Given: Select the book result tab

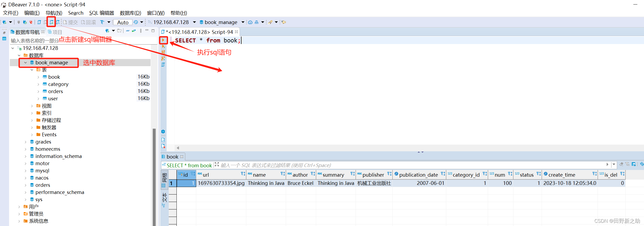Looking at the screenshot, I should [x=172, y=157].
